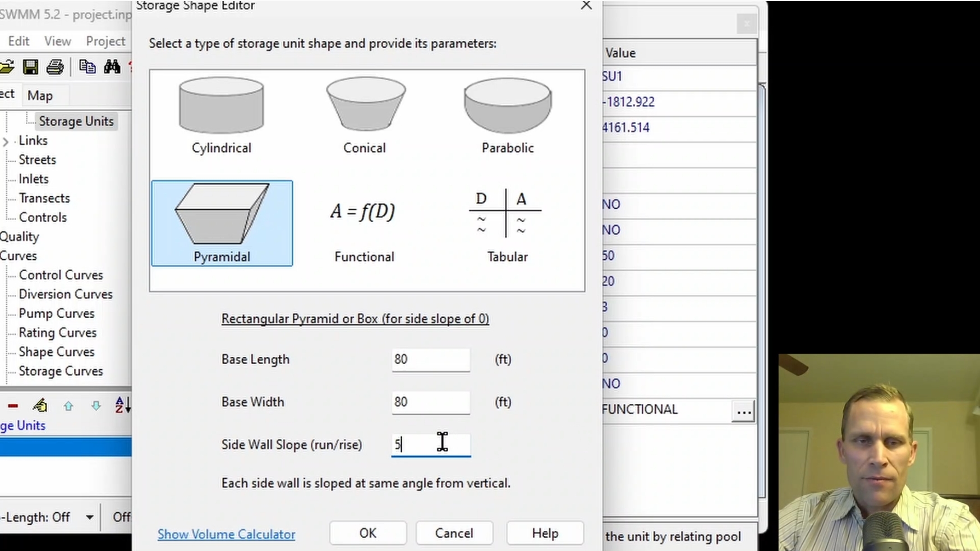
Task: Select the Pyramidal storage shape
Action: 222,223
